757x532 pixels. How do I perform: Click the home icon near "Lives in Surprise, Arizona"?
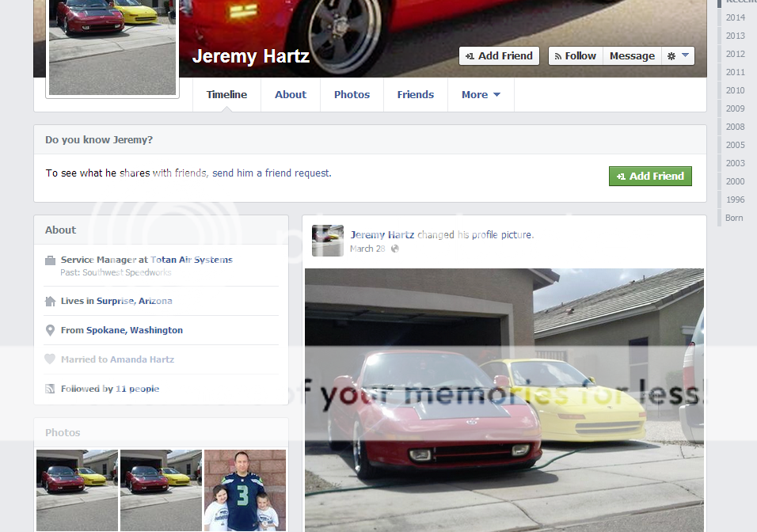coord(51,301)
